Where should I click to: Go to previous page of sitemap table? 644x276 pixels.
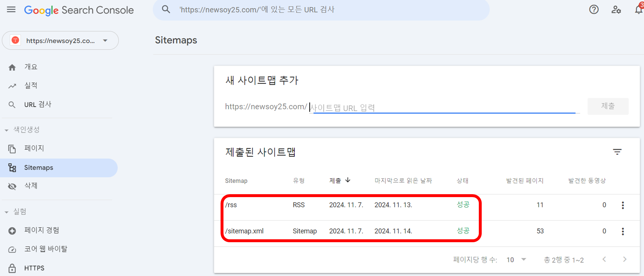point(604,259)
